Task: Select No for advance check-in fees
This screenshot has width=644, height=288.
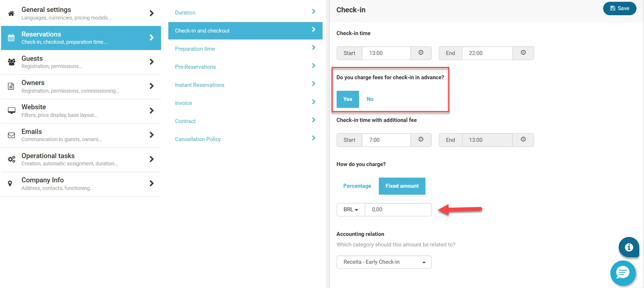Action: coord(370,99)
